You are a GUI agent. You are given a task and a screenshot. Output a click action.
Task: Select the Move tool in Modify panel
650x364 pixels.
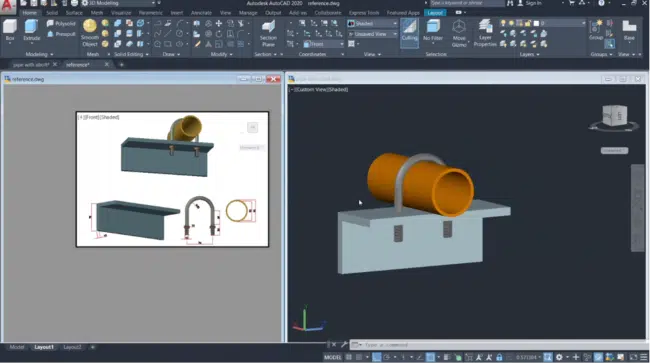(218, 24)
